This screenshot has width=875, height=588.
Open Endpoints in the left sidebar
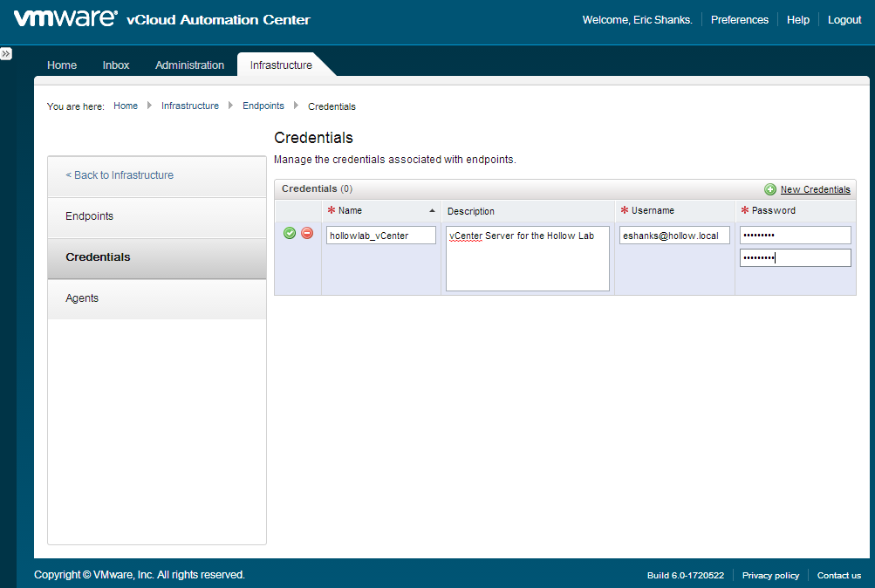pos(90,216)
